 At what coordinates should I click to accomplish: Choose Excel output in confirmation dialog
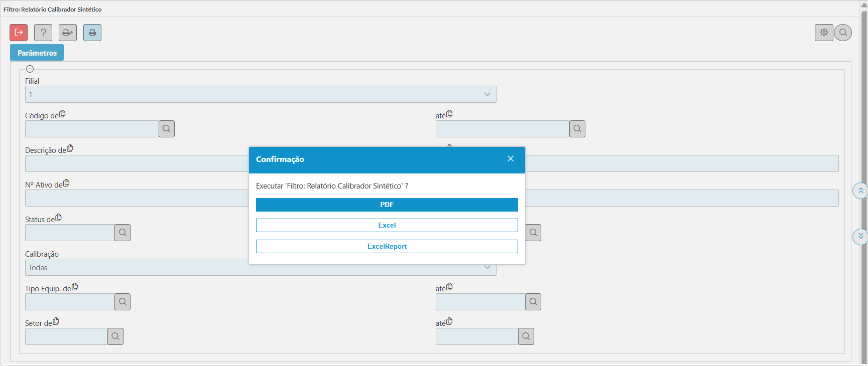point(387,226)
